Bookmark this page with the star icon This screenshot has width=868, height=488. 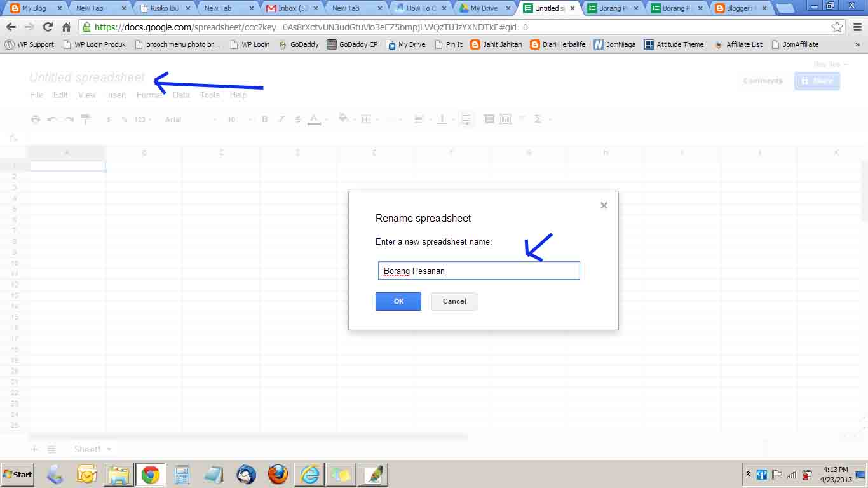point(837,27)
